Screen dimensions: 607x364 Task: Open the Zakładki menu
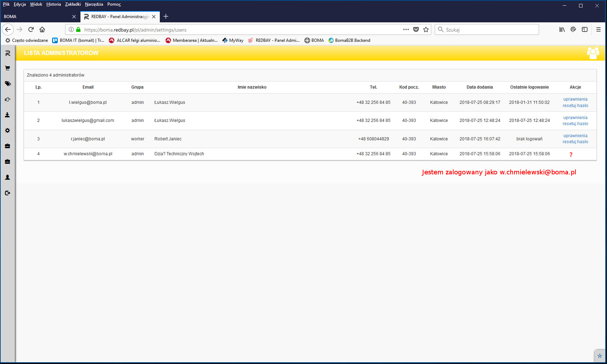click(x=73, y=4)
